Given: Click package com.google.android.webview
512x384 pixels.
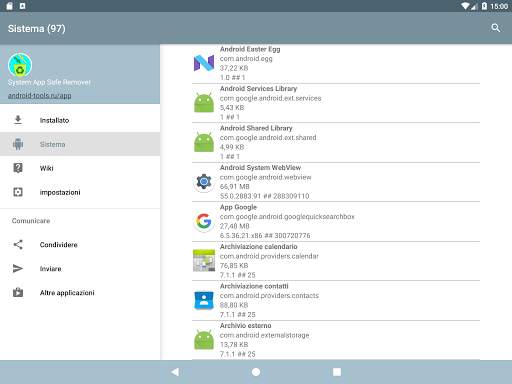Looking at the screenshot, I should click(x=265, y=177).
